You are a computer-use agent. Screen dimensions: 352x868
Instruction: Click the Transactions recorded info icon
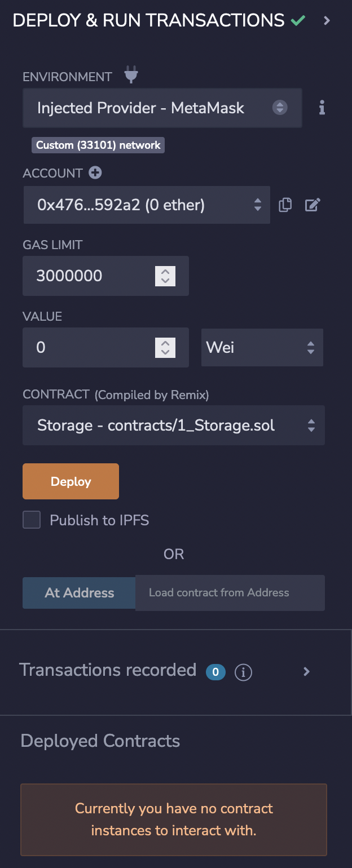[x=243, y=672]
